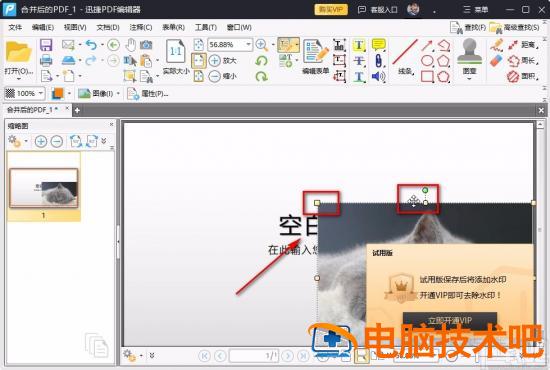The image size is (550, 370).
Task: Select the 面积 area measuring tool
Action: (x=523, y=76)
